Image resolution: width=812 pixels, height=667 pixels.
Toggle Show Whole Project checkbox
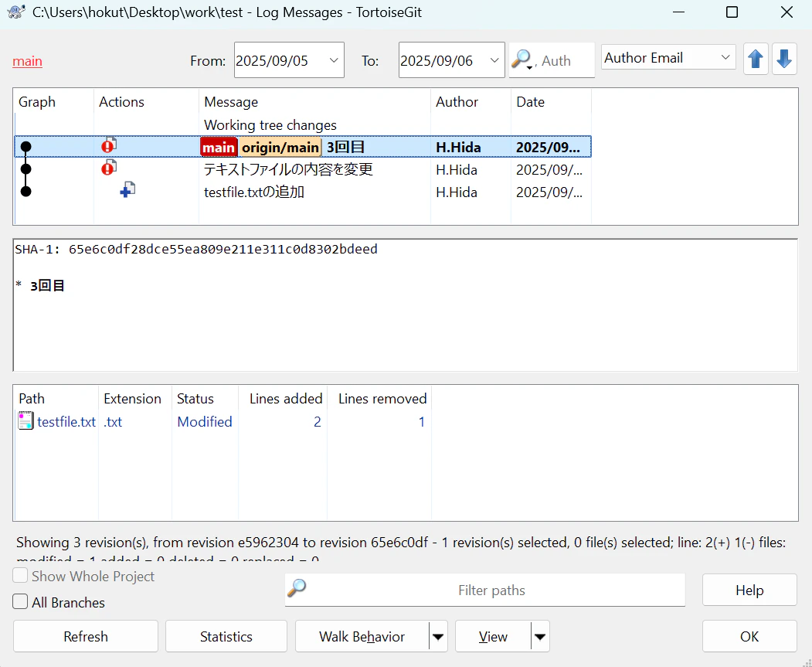20,576
